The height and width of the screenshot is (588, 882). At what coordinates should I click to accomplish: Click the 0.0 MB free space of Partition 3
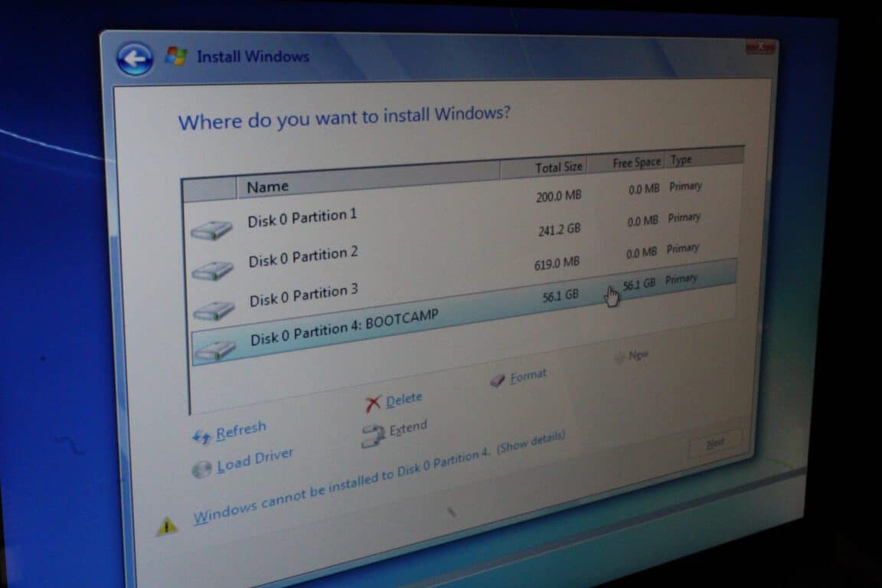click(x=642, y=253)
